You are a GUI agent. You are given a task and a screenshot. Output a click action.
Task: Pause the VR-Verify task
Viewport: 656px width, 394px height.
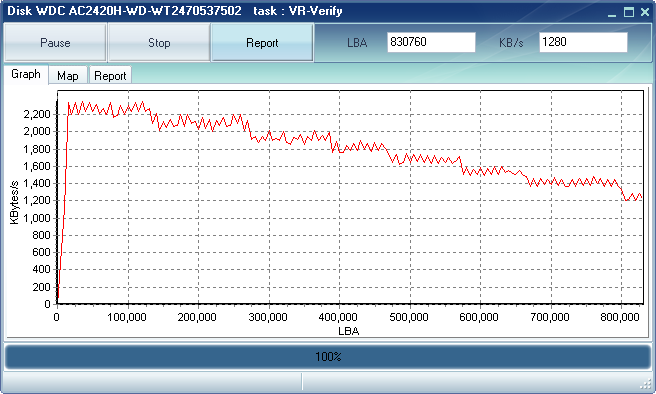click(55, 43)
